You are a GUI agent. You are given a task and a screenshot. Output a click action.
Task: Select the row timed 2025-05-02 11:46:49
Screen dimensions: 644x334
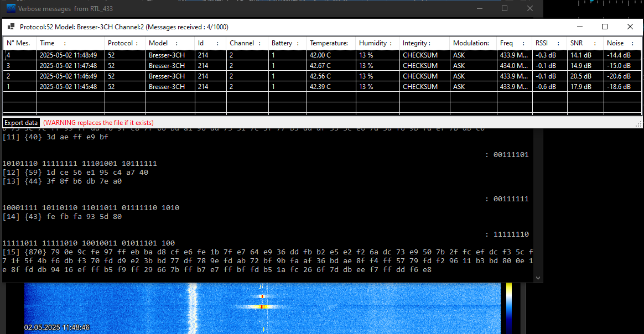323,76
